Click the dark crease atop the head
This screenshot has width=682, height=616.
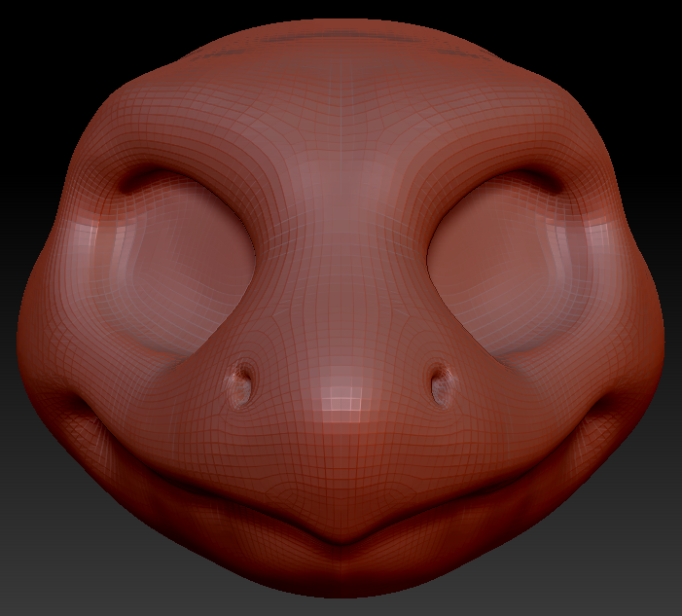click(341, 39)
